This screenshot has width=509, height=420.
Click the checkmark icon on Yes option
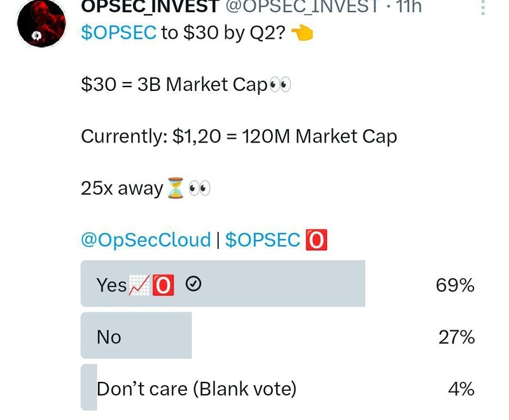(193, 286)
